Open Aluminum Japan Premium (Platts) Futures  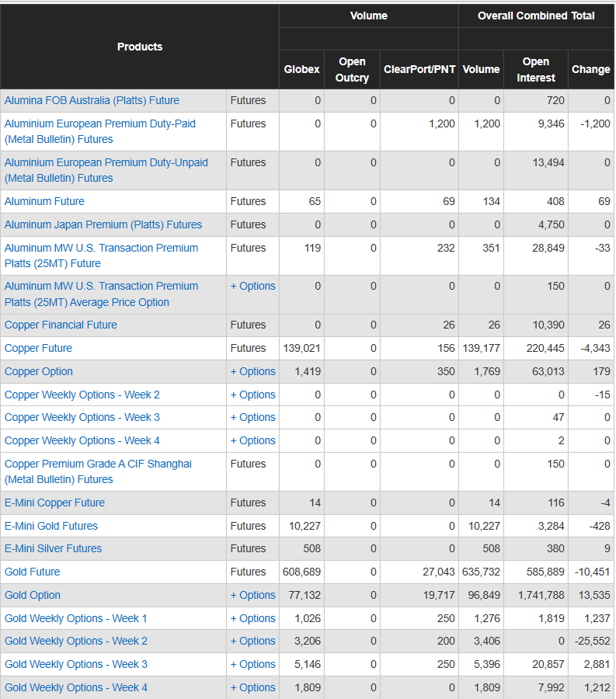pyautogui.click(x=103, y=224)
